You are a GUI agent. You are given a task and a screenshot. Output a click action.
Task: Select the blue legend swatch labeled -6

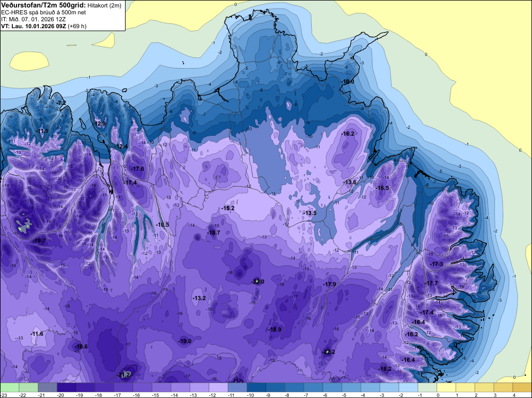(332, 387)
